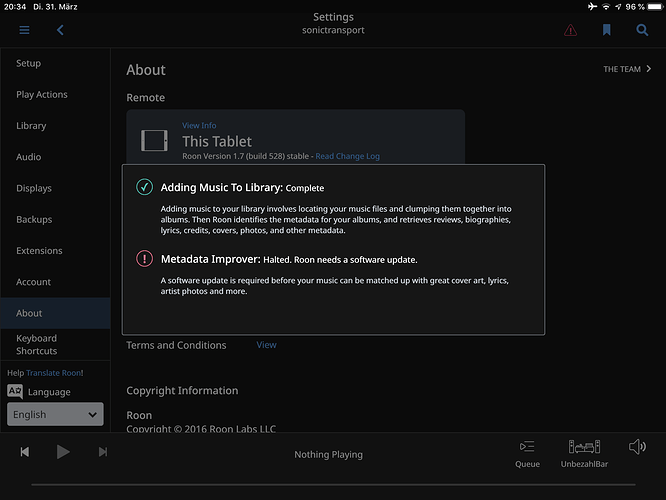The image size is (666, 500).
Task: Select the About sidebar entry
Action: pos(56,313)
